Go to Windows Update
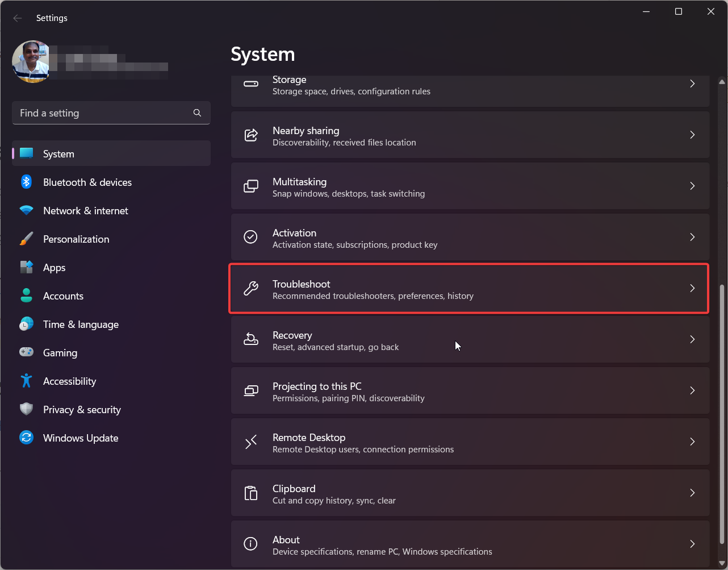Image resolution: width=728 pixels, height=570 pixels. click(111, 438)
